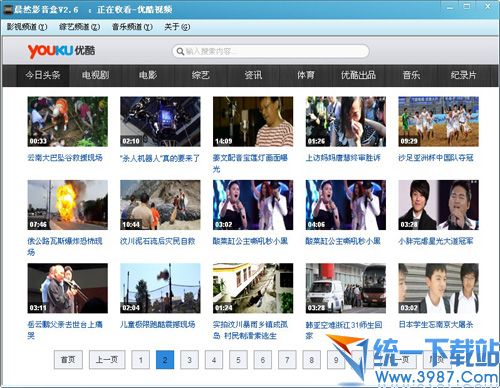Switch to the 音乐 tab
Image resolution: width=500 pixels, height=388 pixels.
click(411, 75)
